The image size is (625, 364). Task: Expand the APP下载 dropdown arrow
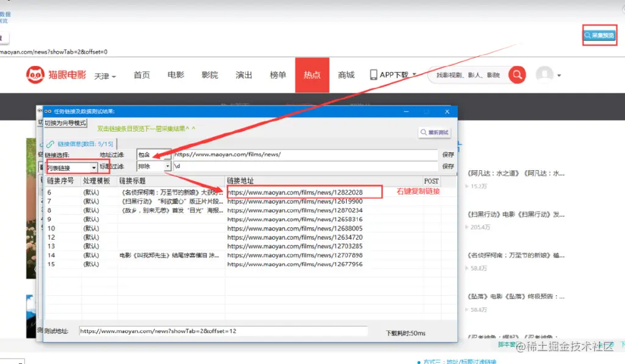(414, 74)
